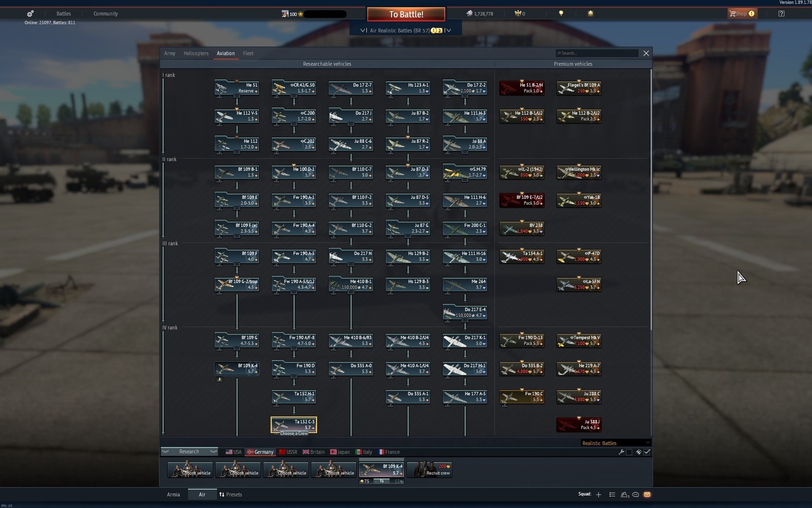Screen dimensions: 812x508
Task: Click the first Choose vehicle crew slot
Action: [190, 469]
